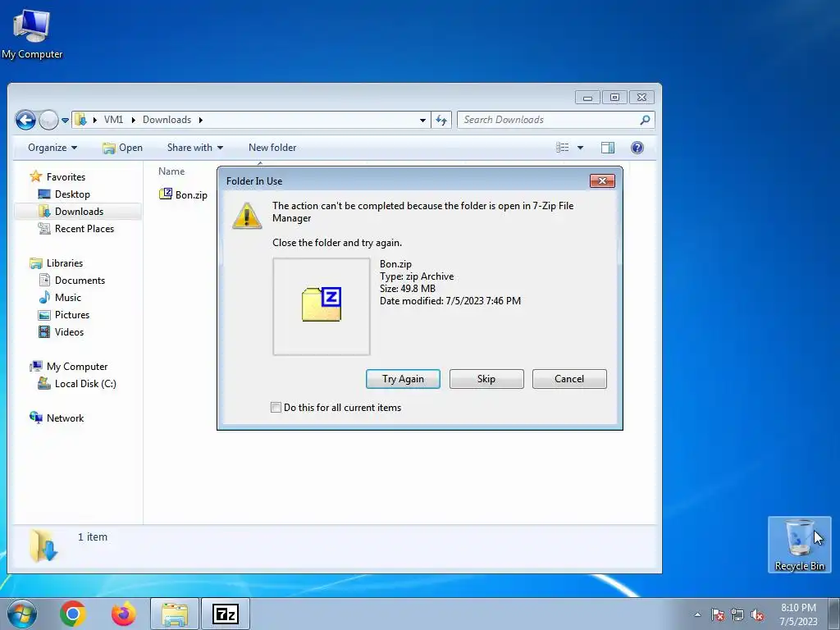Open the Share with dropdown

[x=195, y=148]
